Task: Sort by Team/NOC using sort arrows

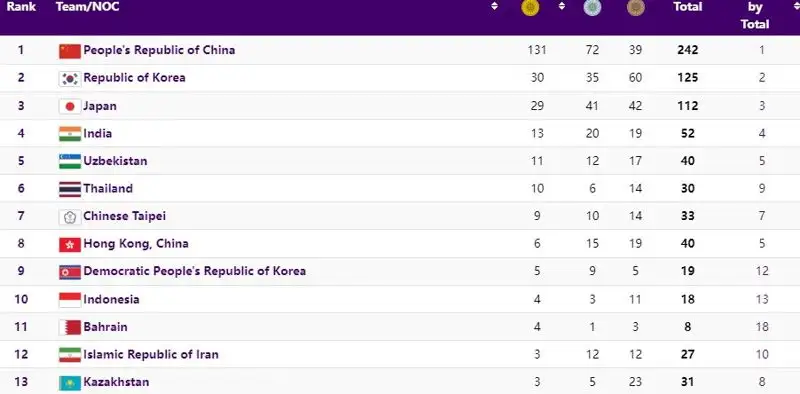Action: (494, 7)
